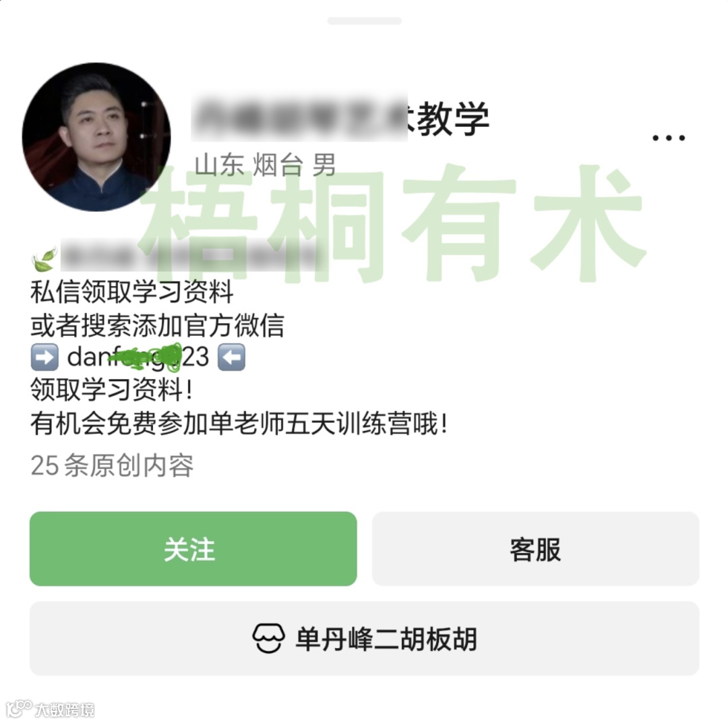Click the green leaf emoji icon
The image size is (728, 723).
44,259
